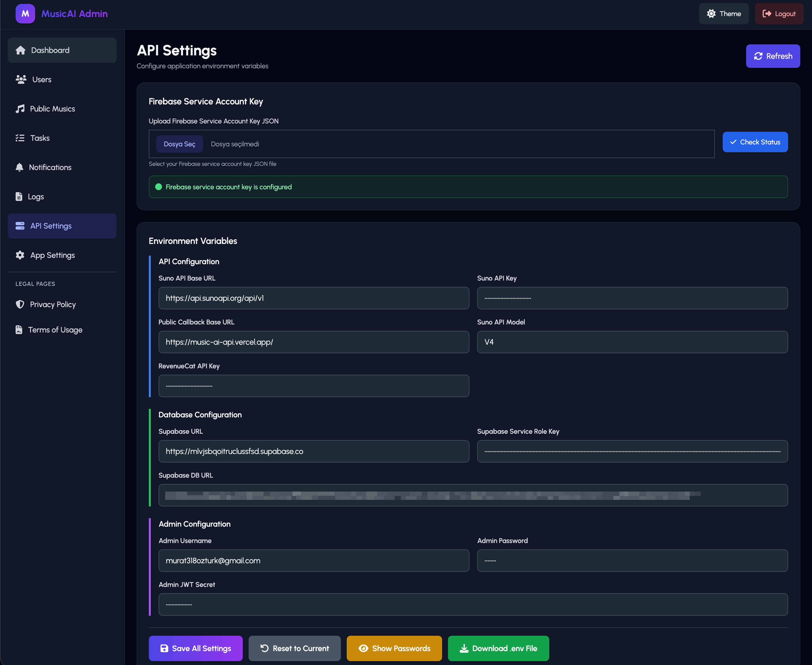This screenshot has width=812, height=665.
Task: Click the App Settings gear icon
Action: click(x=20, y=255)
